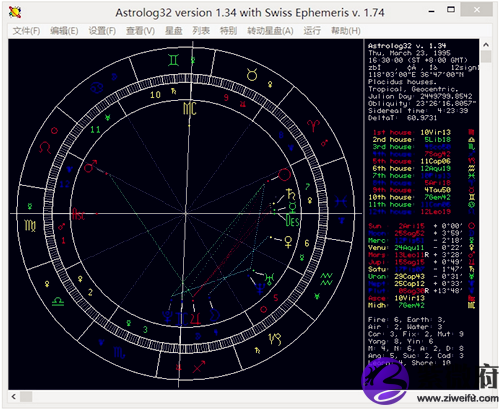This screenshot has width=500, height=410.
Task: Select the red Aries sign glyph
Action: click(313, 126)
